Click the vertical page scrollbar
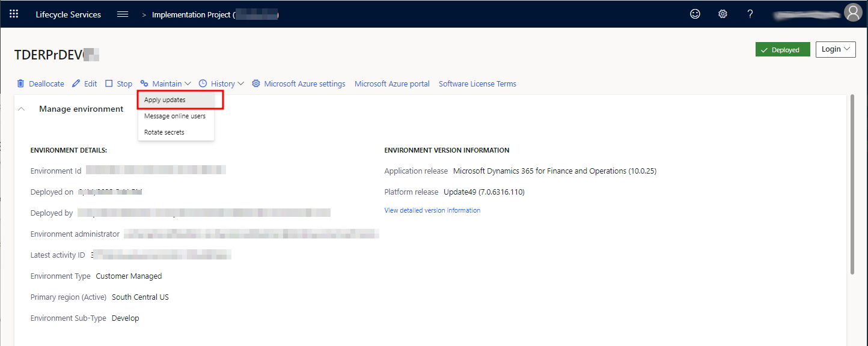 pos(852,184)
